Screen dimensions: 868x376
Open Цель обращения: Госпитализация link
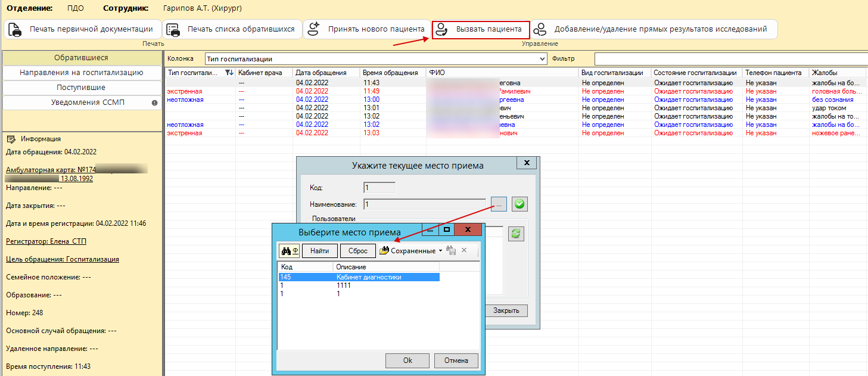point(63,259)
